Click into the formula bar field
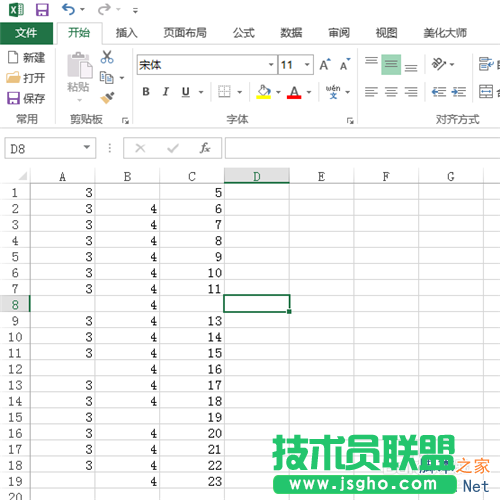 coord(362,148)
